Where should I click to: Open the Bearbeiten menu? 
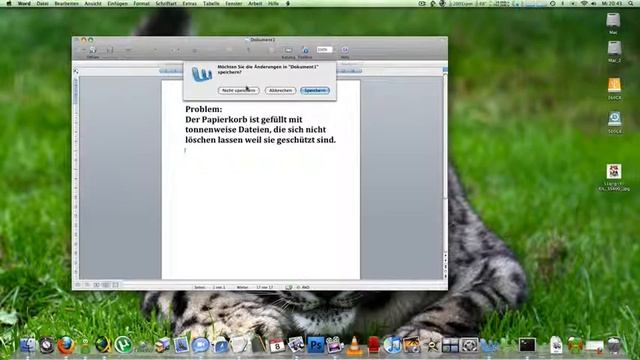pyautogui.click(x=67, y=3)
